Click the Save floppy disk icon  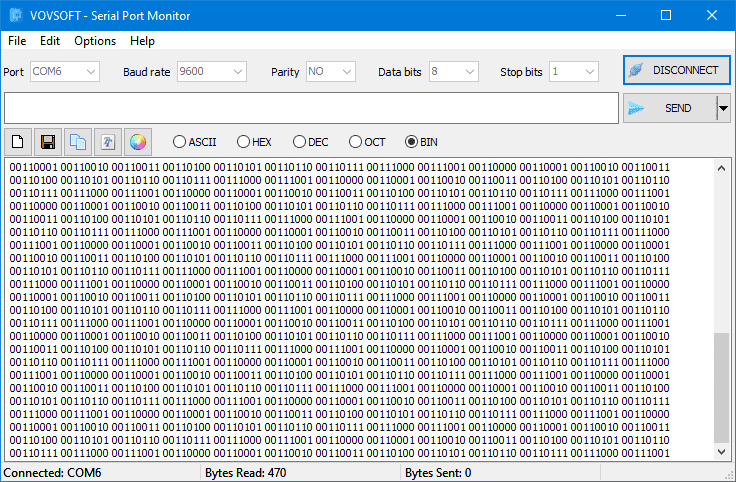pos(48,142)
